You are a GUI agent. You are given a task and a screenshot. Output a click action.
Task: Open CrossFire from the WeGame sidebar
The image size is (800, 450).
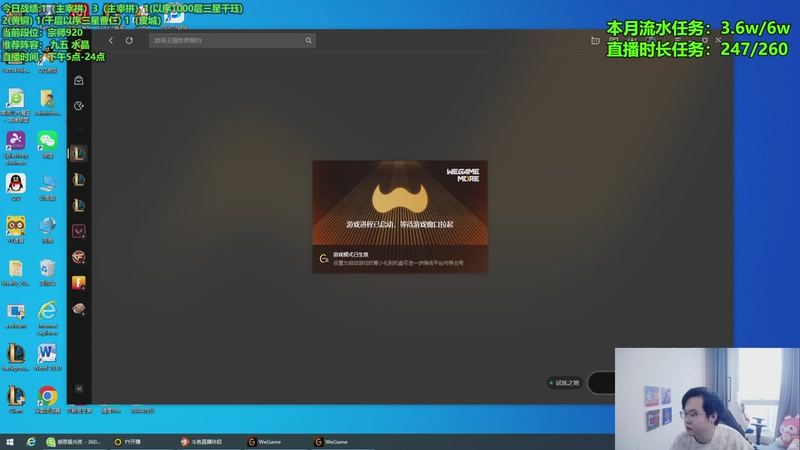pyautogui.click(x=79, y=257)
